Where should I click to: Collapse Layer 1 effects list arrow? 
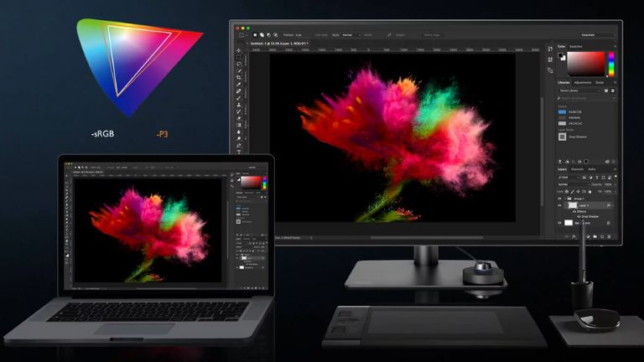click(x=613, y=205)
